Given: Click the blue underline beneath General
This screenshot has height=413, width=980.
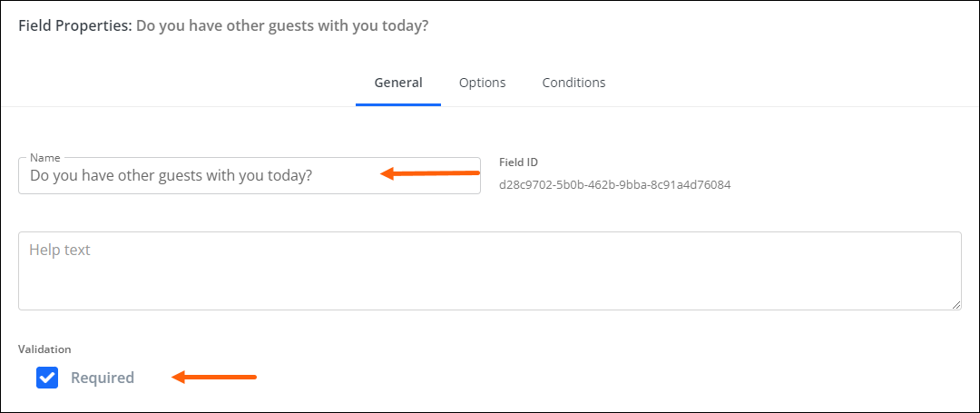Looking at the screenshot, I should click(398, 104).
